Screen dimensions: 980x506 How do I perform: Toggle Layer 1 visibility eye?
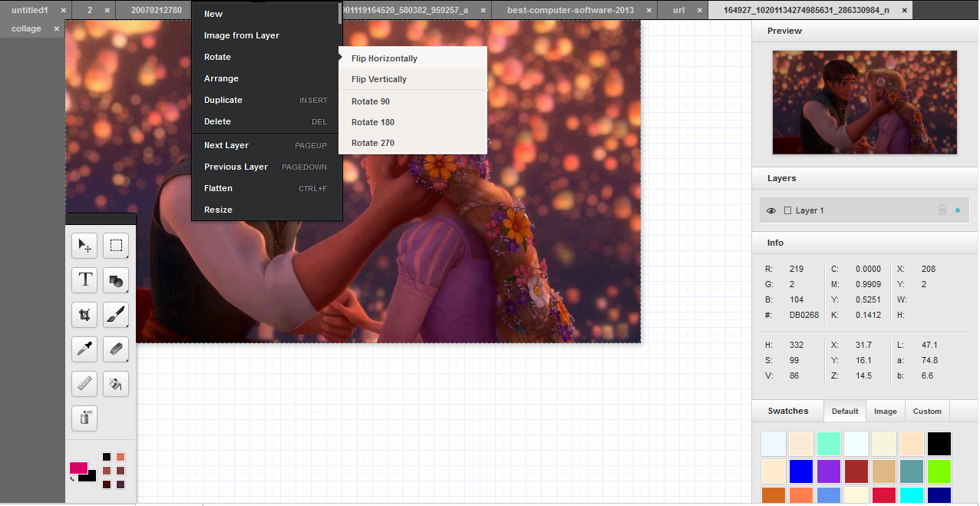(771, 210)
